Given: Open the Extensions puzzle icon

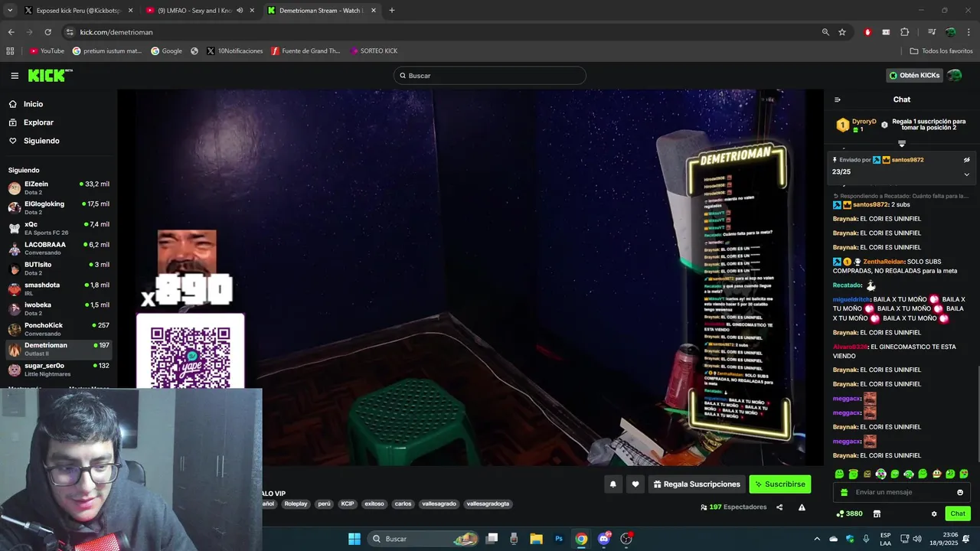Looking at the screenshot, I should [905, 32].
